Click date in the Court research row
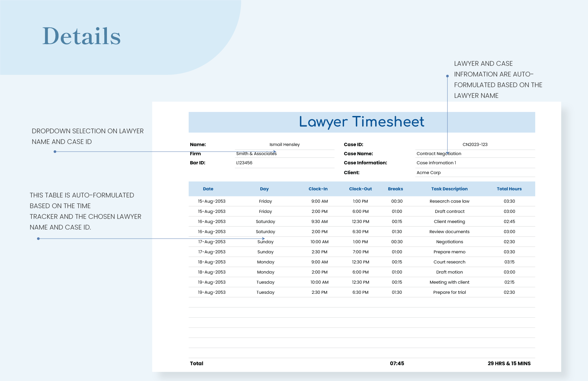Screen dimensions: 588x381 point(211,262)
